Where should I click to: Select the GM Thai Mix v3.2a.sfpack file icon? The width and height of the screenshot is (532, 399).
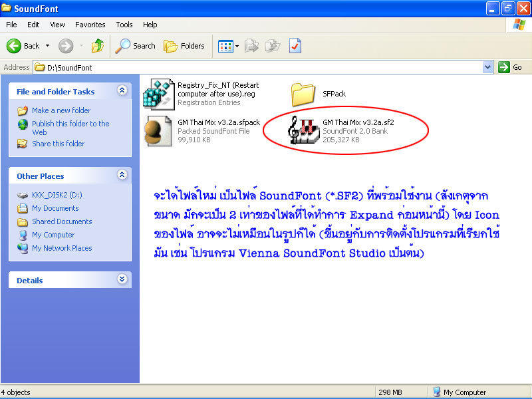coord(158,131)
